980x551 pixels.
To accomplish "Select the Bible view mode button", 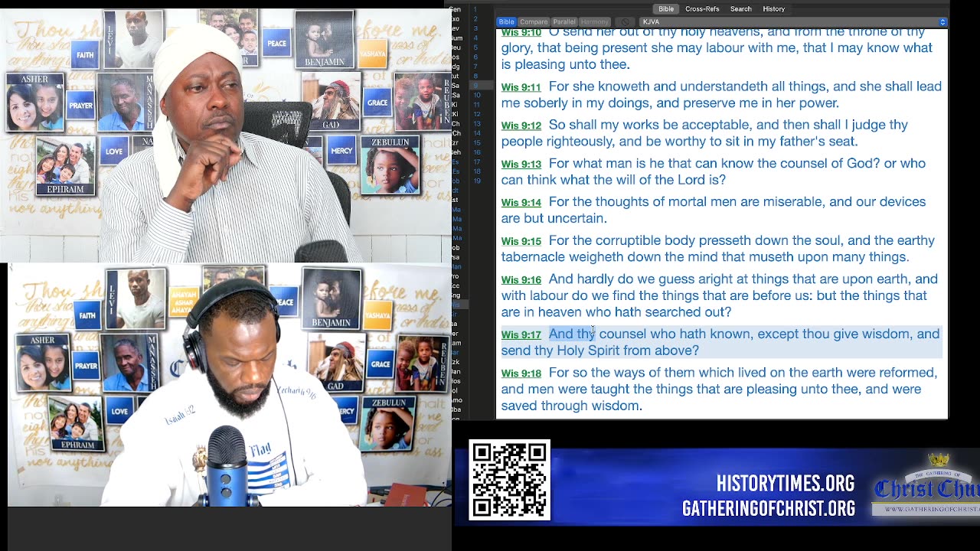I will (x=506, y=22).
